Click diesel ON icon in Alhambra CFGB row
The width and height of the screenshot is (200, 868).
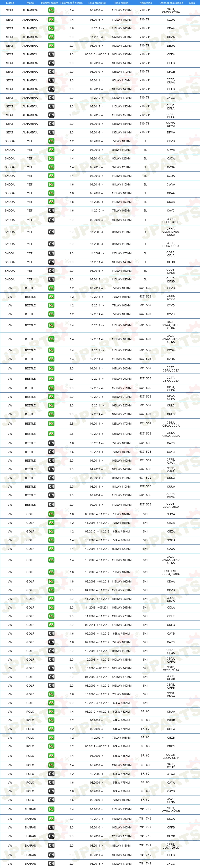51,72
